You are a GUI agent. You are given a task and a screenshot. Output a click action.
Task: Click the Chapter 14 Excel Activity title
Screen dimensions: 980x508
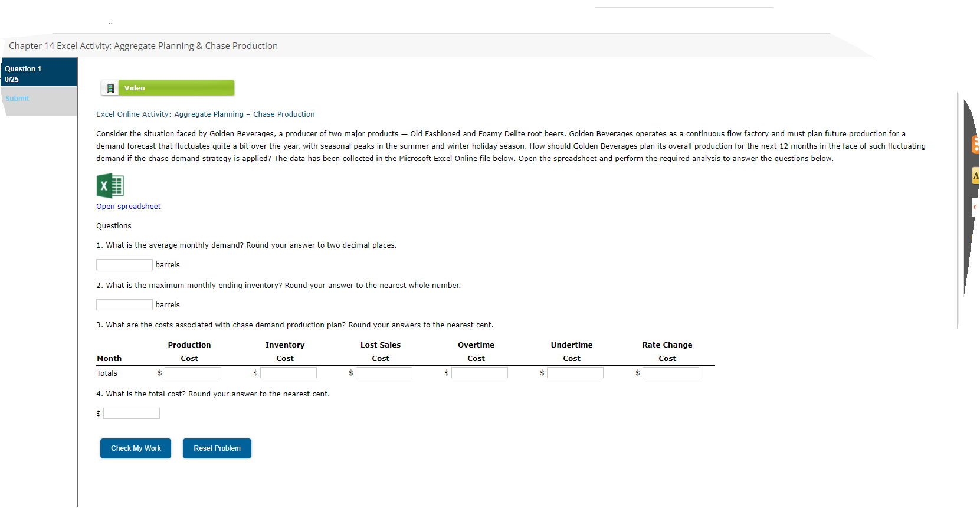[x=143, y=46]
